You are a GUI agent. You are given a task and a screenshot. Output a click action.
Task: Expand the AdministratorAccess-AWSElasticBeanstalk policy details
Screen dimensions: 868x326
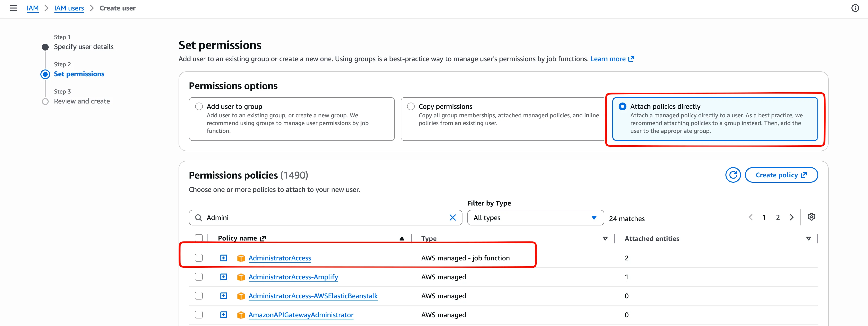pyautogui.click(x=224, y=296)
